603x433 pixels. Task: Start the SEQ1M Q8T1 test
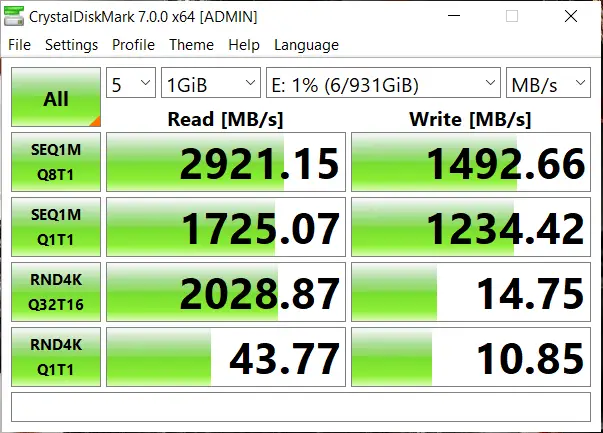pos(56,162)
